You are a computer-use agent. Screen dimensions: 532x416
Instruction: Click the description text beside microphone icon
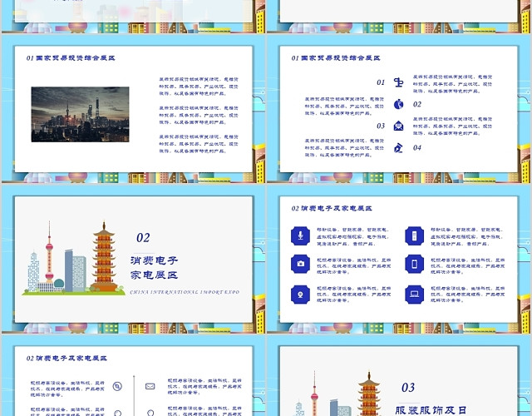352,236
